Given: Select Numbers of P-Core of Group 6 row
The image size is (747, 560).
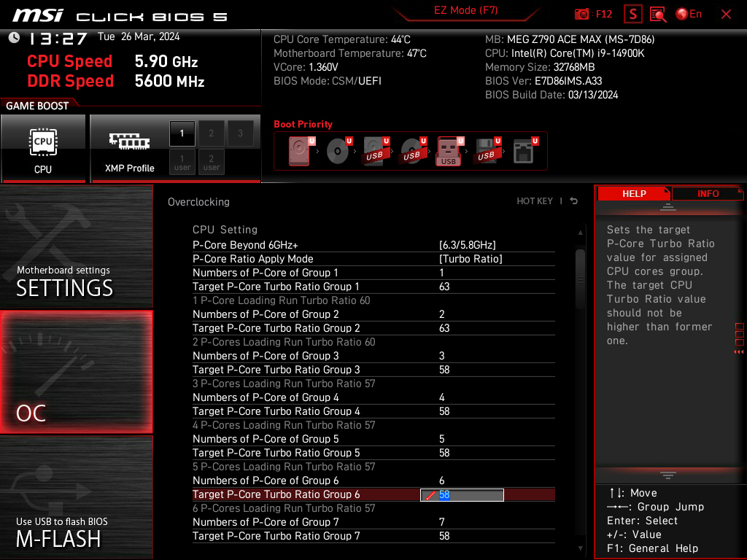Looking at the screenshot, I should [x=373, y=481].
